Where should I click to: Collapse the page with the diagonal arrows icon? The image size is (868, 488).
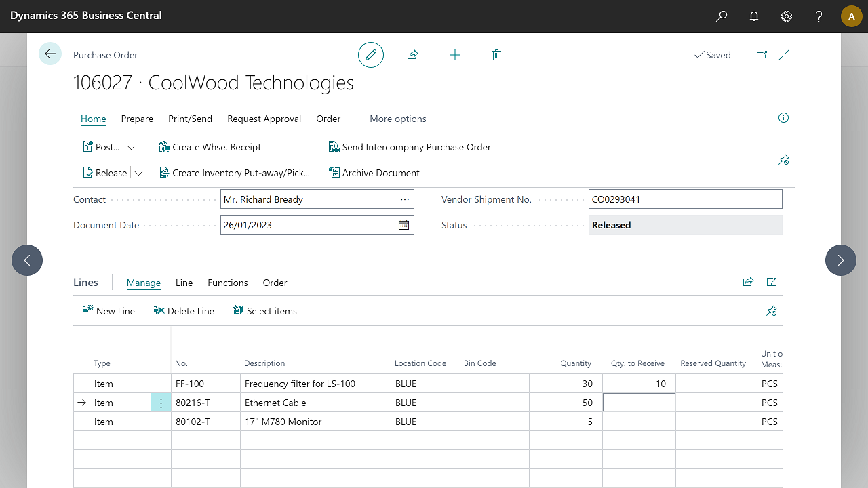pos(784,55)
